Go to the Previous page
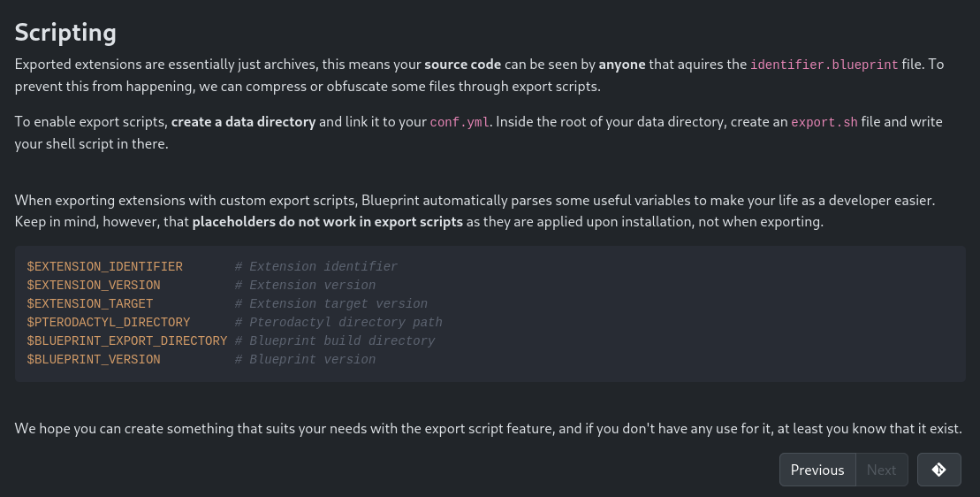The width and height of the screenshot is (980, 497). click(817, 470)
